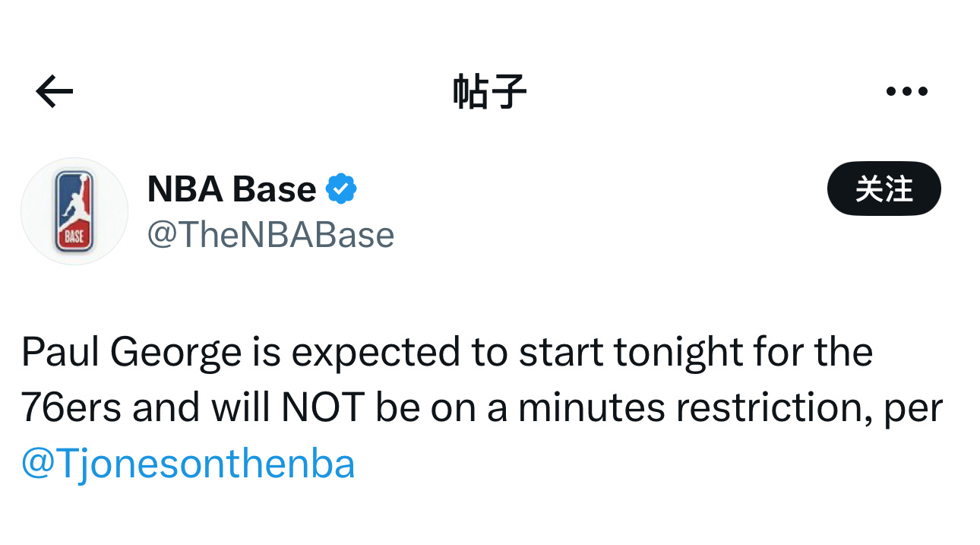Click the capitalized word "NOT" in the post
The height and width of the screenshot is (545, 980).
tap(323, 408)
